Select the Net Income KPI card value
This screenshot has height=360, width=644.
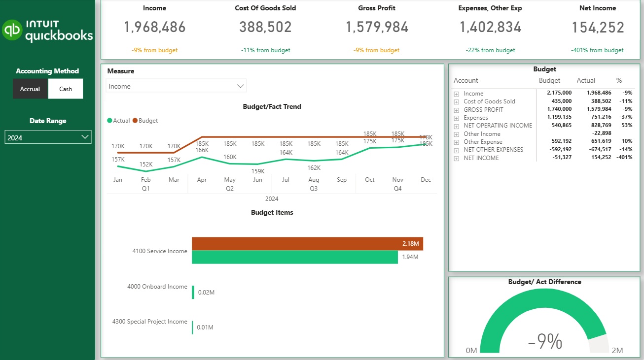coord(598,28)
